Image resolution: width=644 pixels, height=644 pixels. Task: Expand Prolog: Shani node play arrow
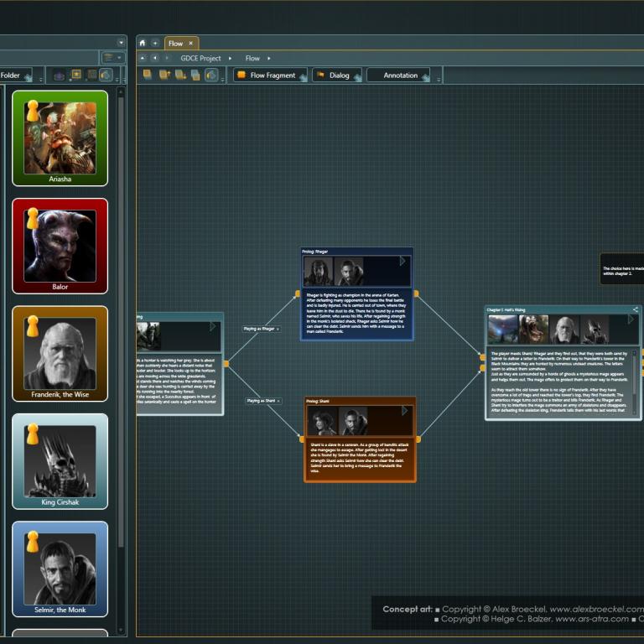[x=404, y=410]
